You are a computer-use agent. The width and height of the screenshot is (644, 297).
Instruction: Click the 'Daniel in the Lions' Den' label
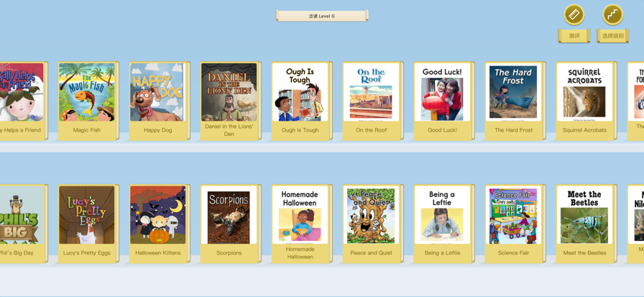click(x=229, y=130)
